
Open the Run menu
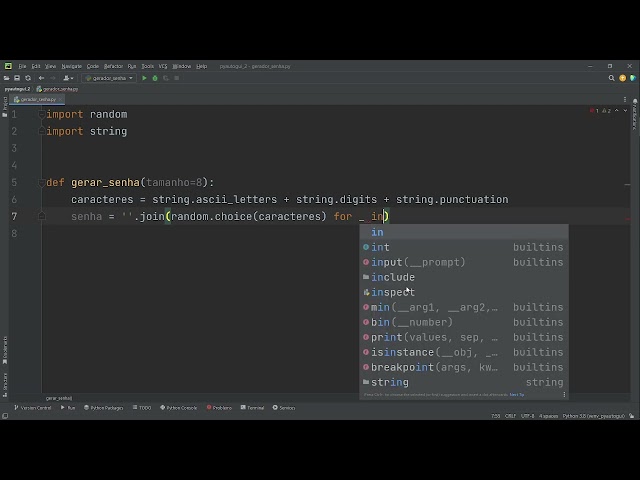(x=132, y=66)
